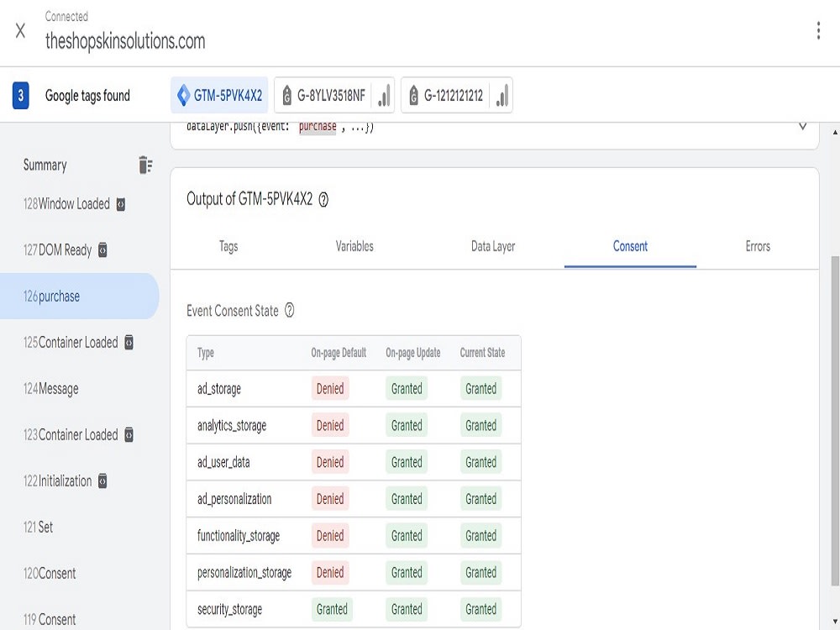840x630 pixels.
Task: Select event 124 Message
Action: tap(51, 388)
